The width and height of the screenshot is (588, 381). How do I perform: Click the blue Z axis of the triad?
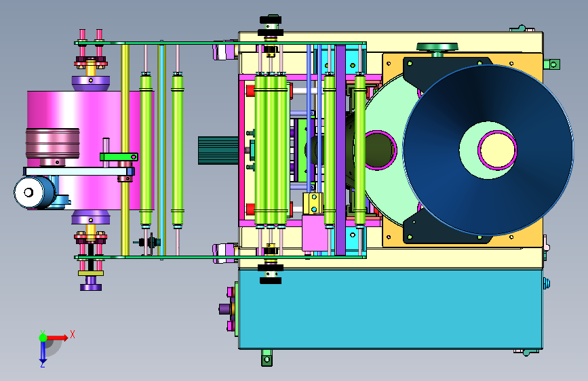pyautogui.click(x=43, y=351)
